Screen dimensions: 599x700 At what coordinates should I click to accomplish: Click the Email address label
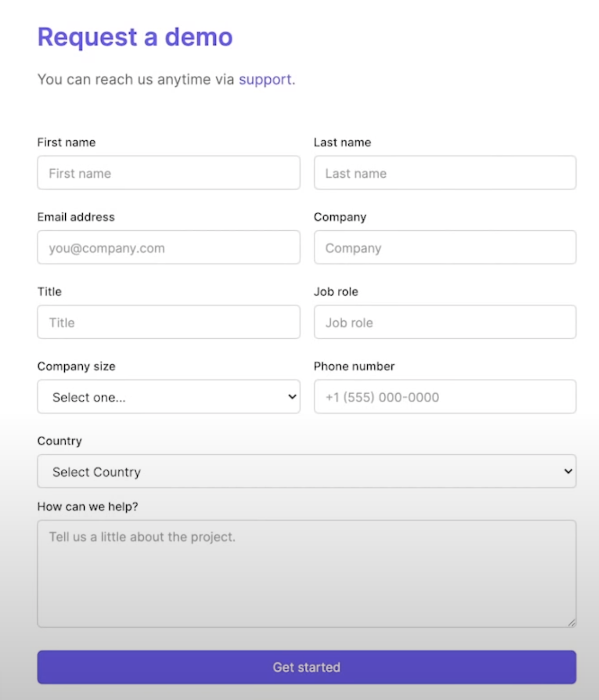tap(76, 217)
